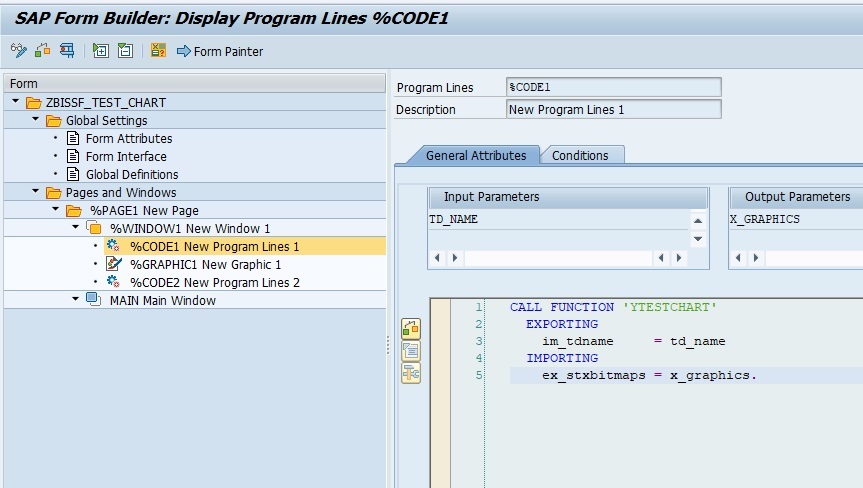Click the Form tree column header
Image resolution: width=863 pixels, height=488 pixels.
[x=195, y=84]
